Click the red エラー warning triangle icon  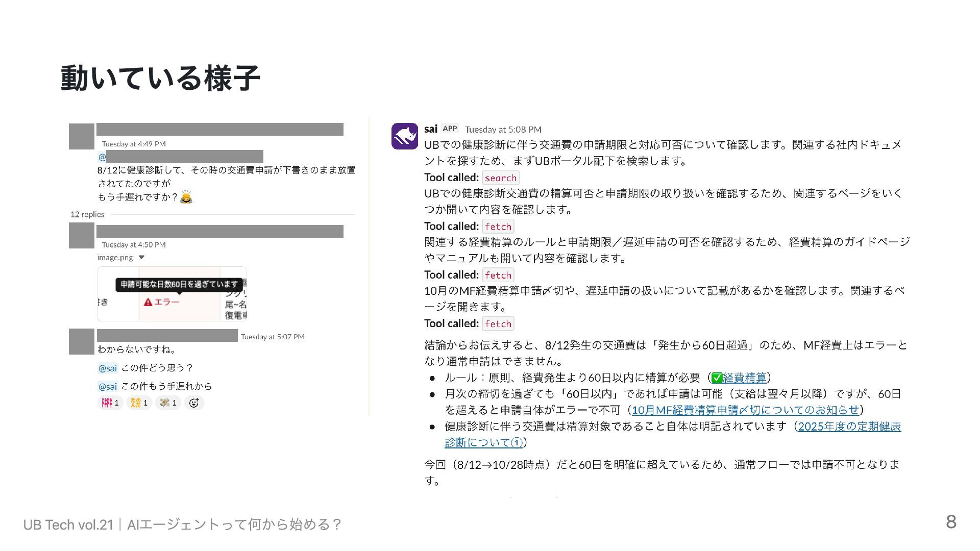tap(148, 302)
